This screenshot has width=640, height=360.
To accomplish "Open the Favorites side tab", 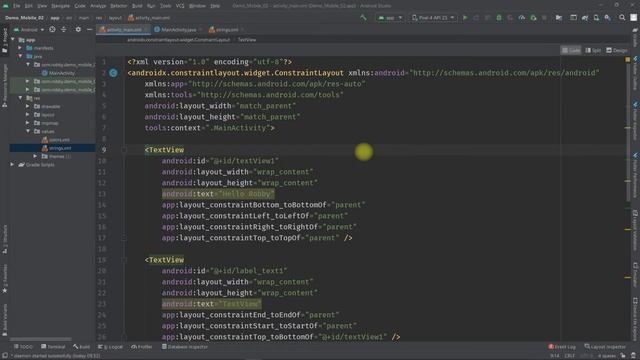I will pyautogui.click(x=5, y=279).
